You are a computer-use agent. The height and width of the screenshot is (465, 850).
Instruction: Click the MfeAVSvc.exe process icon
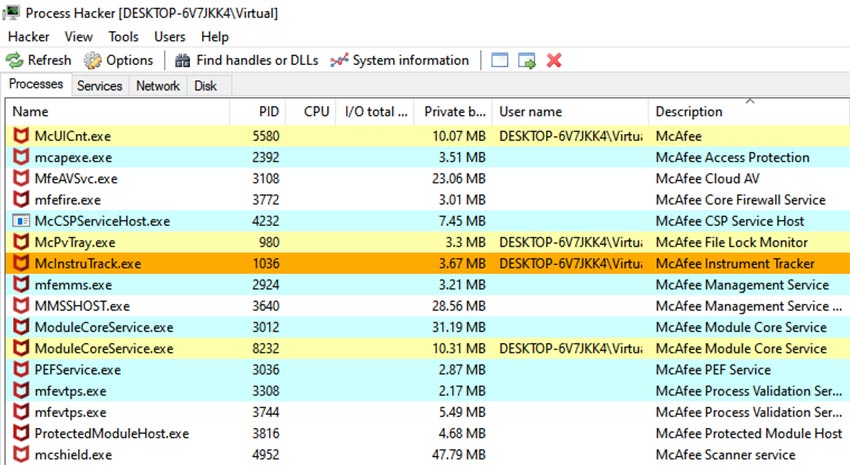[21, 178]
